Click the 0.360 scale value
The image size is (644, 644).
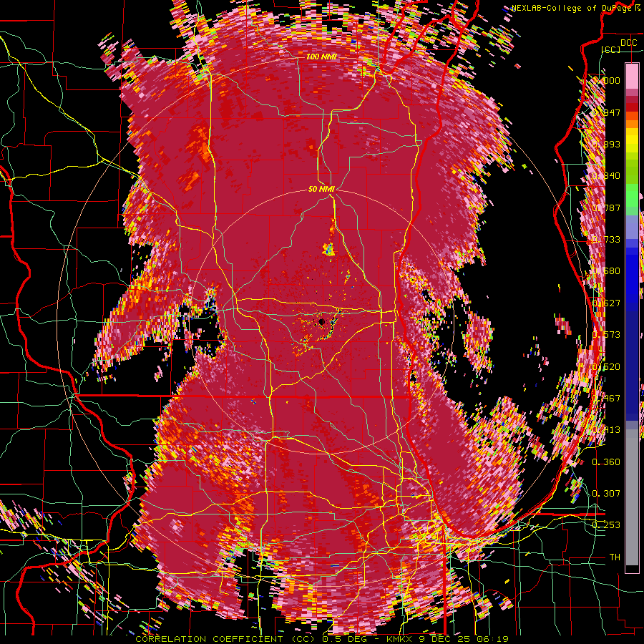606,462
